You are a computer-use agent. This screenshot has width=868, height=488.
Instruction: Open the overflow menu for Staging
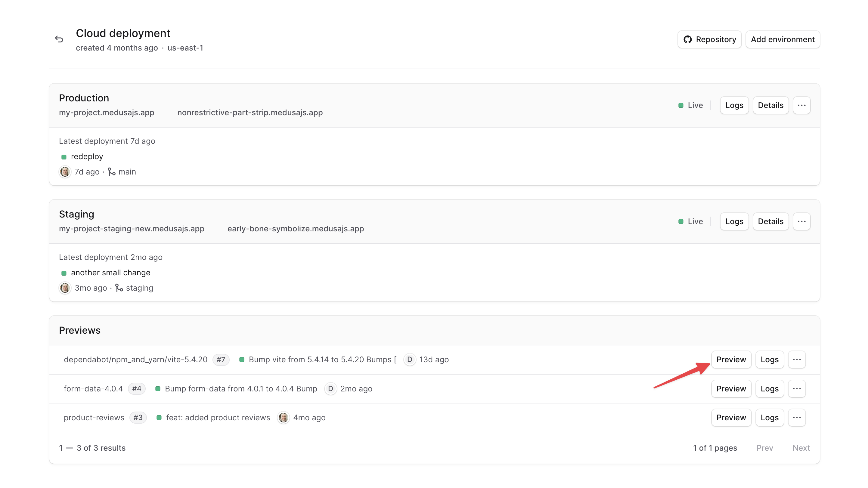pos(802,221)
